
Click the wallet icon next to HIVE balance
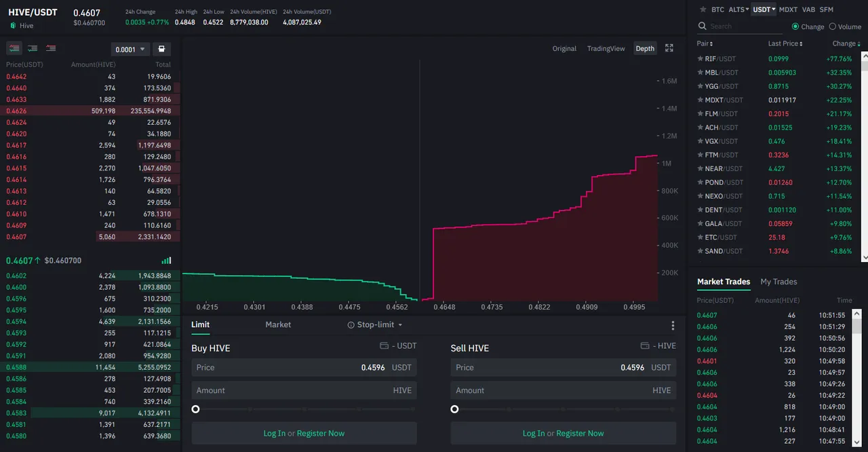point(645,346)
